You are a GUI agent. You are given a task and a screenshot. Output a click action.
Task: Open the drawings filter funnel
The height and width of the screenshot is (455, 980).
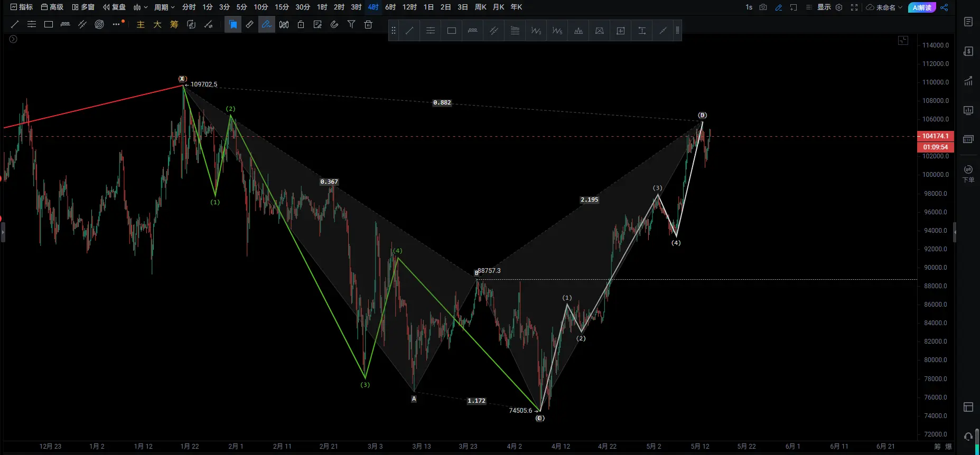click(351, 24)
